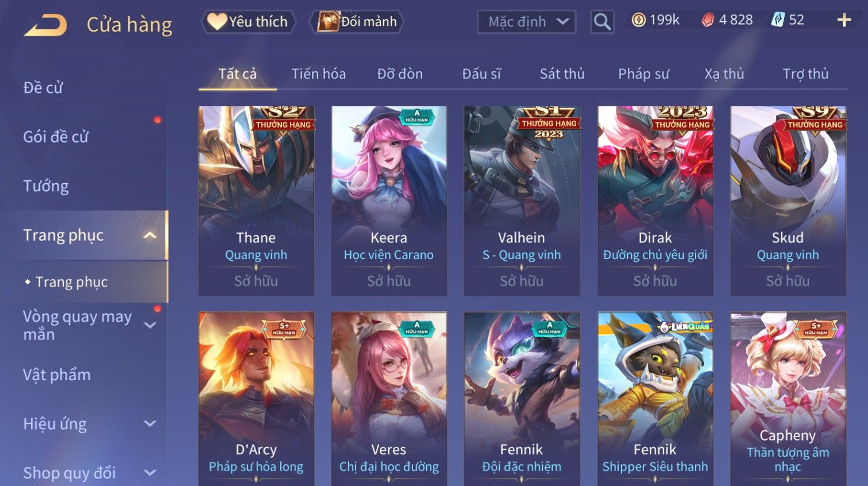Expand the Vòng quay may mắn menu
Viewport: 868px width, 486px height.
coord(150,325)
